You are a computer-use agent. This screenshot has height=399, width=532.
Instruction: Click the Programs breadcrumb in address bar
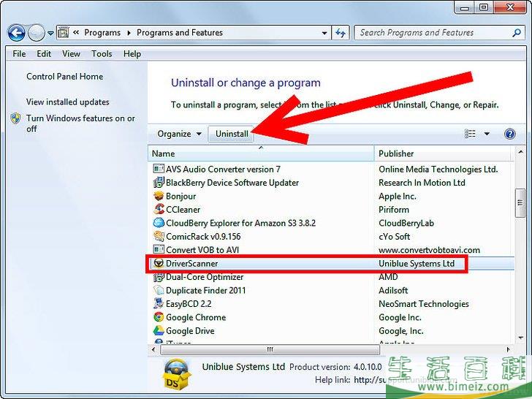point(102,33)
